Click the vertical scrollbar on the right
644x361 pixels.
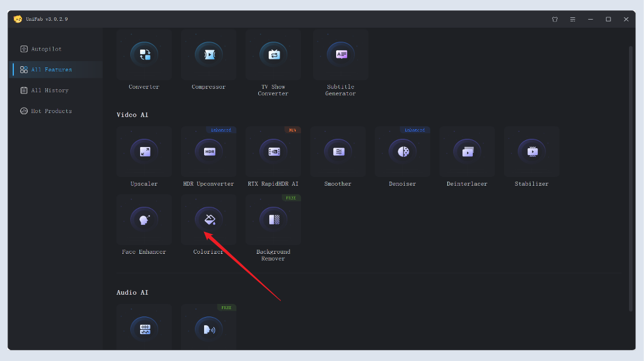(x=632, y=173)
